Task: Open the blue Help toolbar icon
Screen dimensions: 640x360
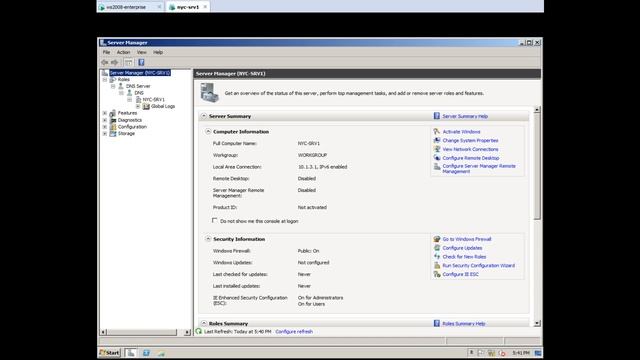Action: [x=141, y=62]
